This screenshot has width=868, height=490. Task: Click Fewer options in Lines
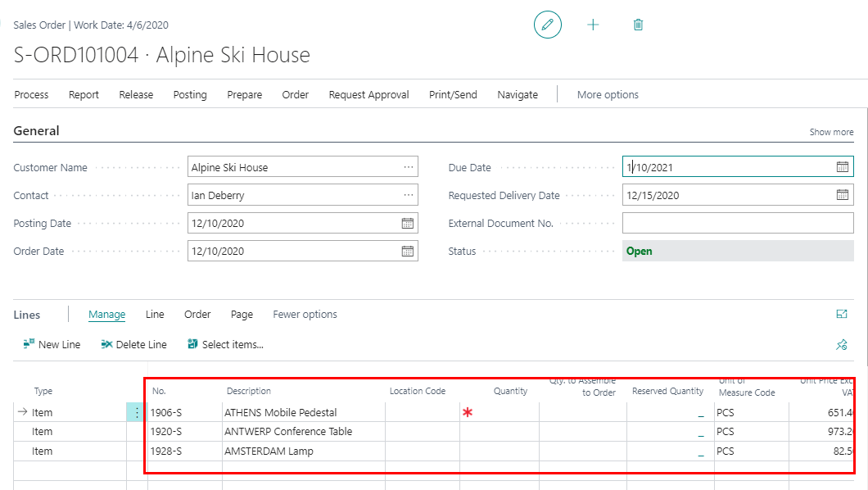tap(305, 315)
